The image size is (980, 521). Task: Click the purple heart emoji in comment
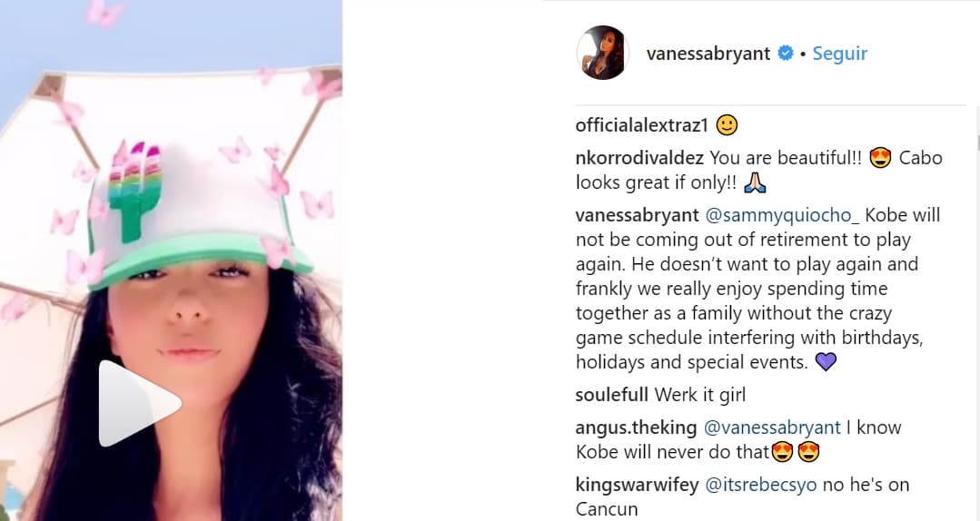coord(825,362)
